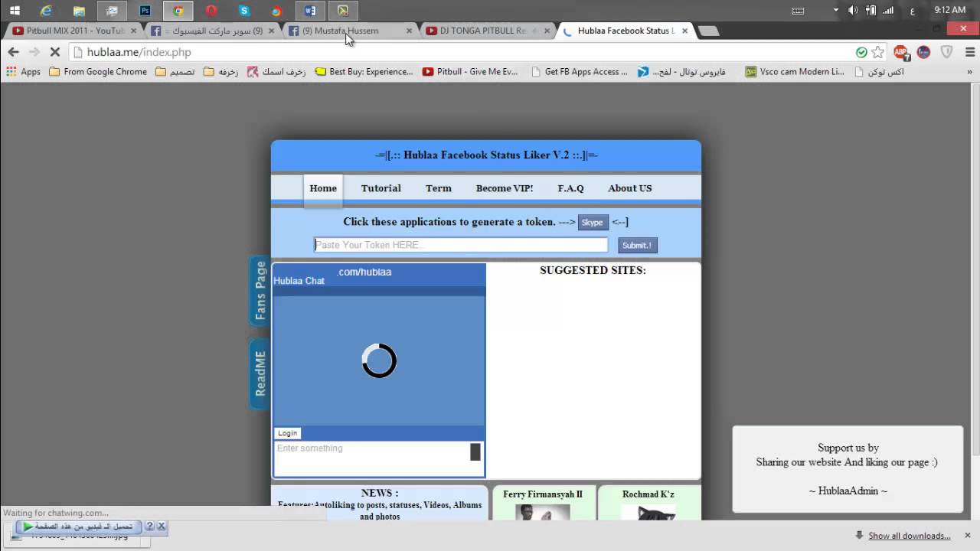This screenshot has width=980, height=551.
Task: Open the Chrome menu button
Action: [969, 52]
